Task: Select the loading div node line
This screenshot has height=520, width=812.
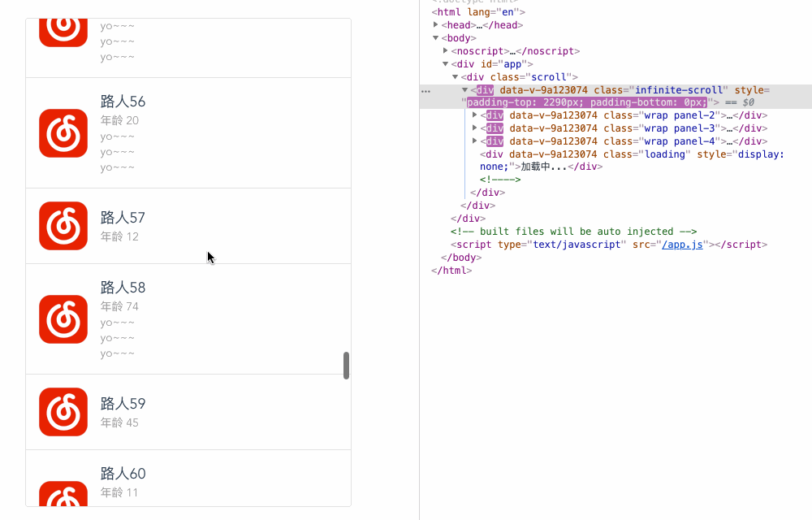Action: pyautogui.click(x=632, y=160)
